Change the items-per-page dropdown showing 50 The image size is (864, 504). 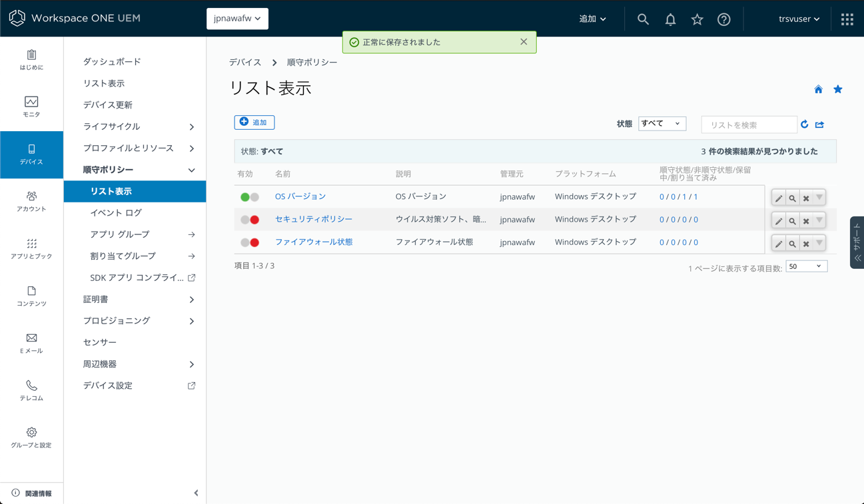click(x=807, y=266)
